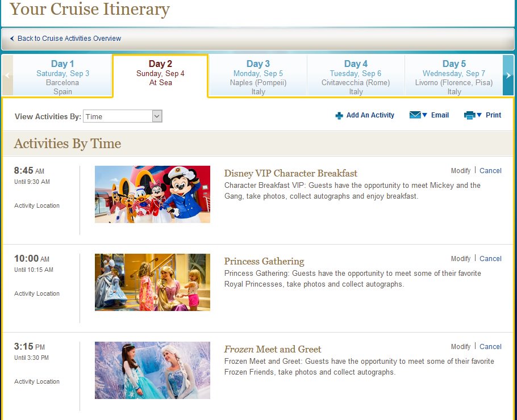Expand the Email dropdown arrow
The image size is (517, 420).
425,115
